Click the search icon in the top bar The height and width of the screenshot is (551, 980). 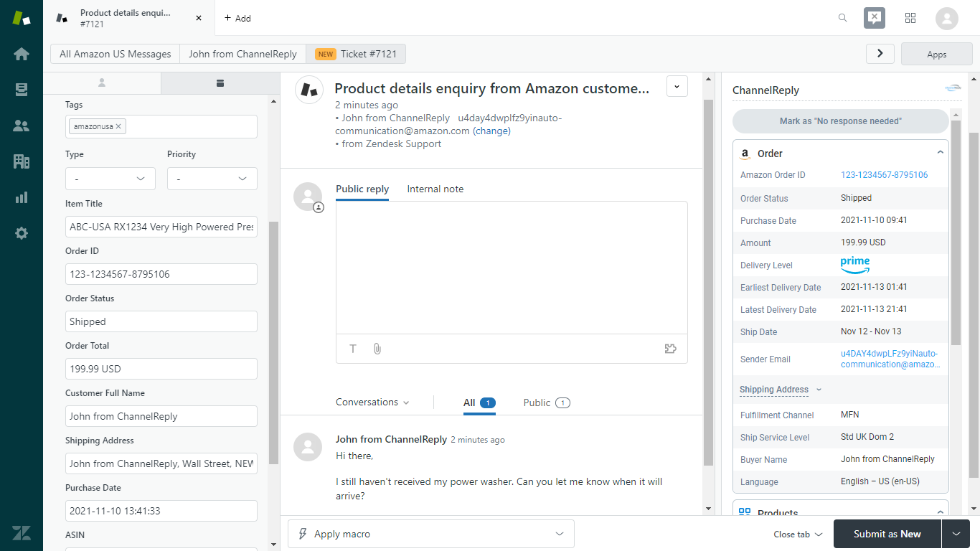(x=842, y=17)
